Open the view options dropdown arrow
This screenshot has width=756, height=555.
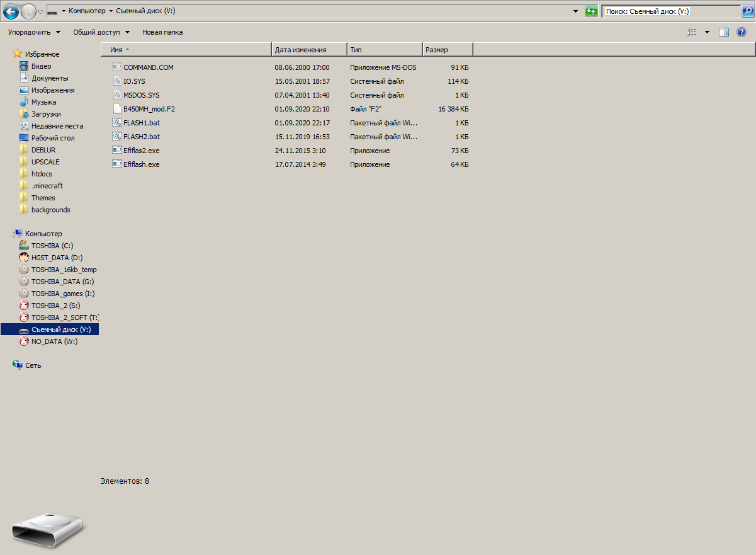[x=707, y=32]
